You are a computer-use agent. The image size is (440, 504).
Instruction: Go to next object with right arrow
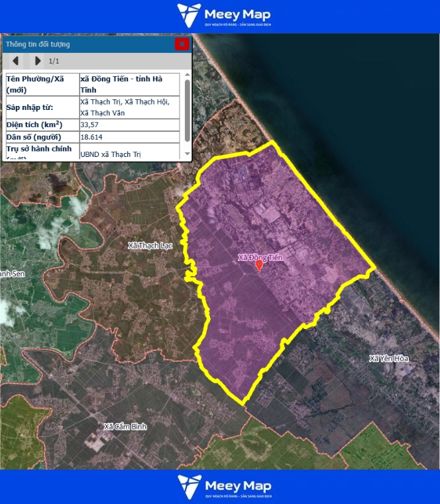point(37,61)
